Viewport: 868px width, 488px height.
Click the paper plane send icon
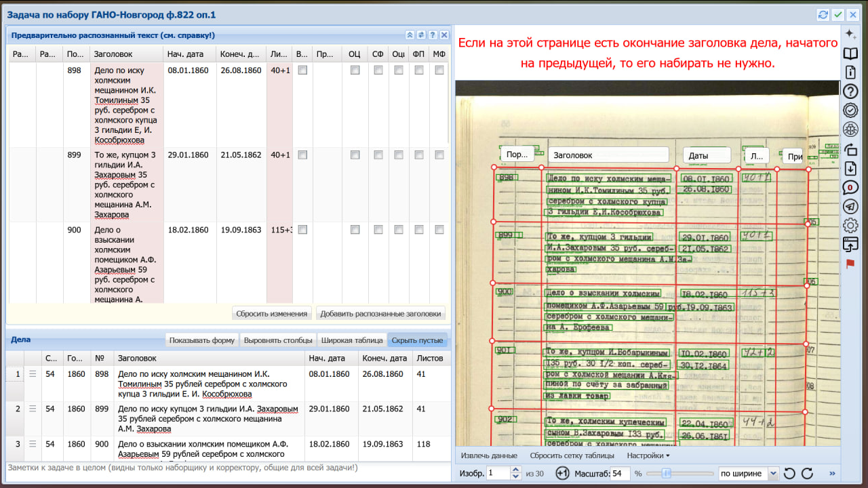click(850, 207)
